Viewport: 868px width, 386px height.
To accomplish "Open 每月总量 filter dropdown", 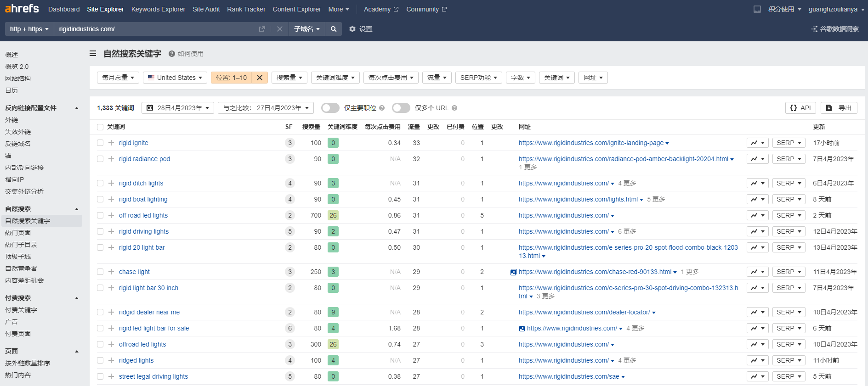I will (x=118, y=78).
